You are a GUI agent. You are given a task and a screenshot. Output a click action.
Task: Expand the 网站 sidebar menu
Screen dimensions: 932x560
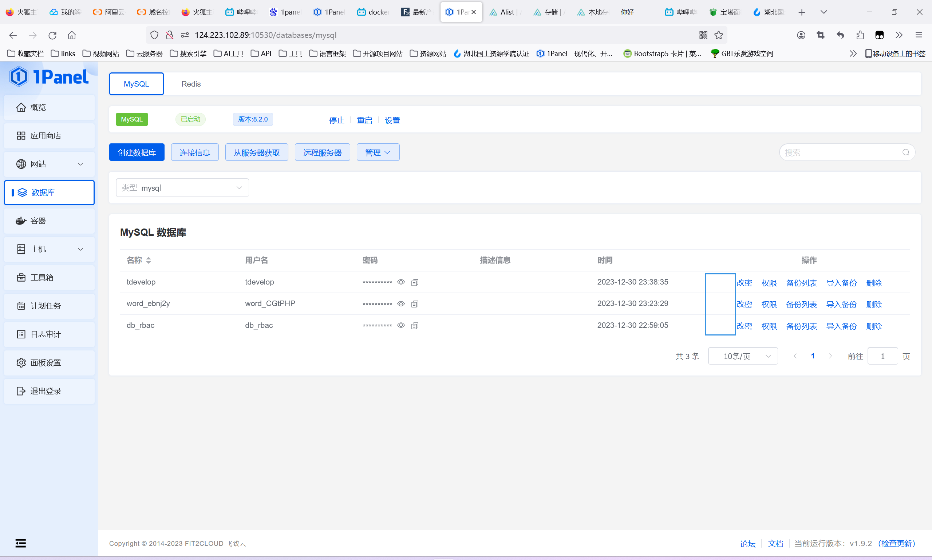coord(49,164)
